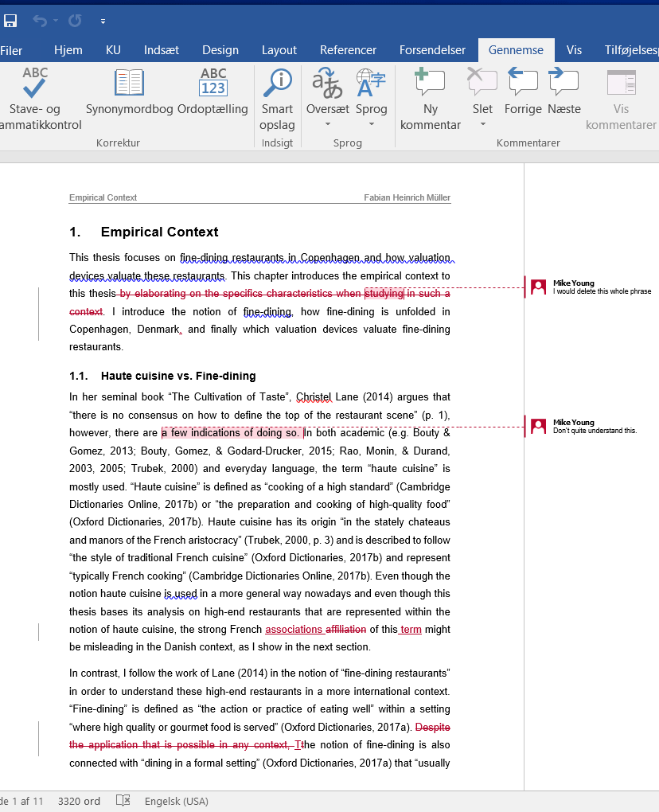659x812 pixels.
Task: Switch to Forsendelser tab
Action: pos(432,50)
